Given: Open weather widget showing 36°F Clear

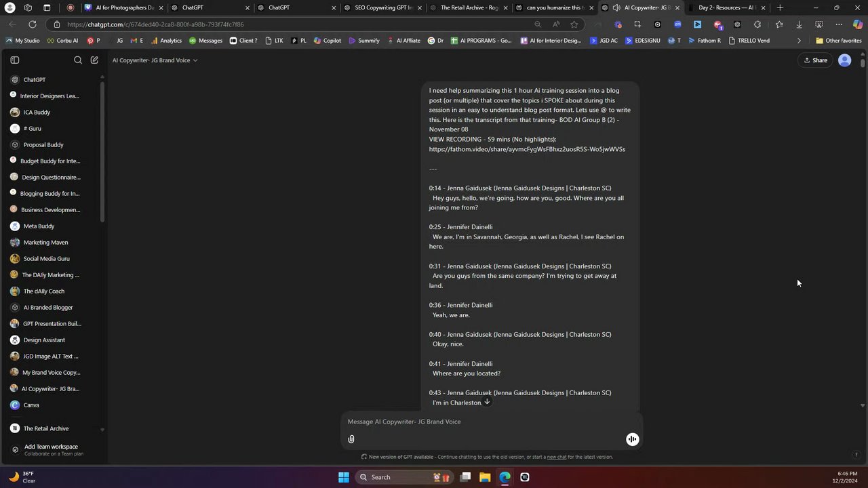Looking at the screenshot, I should click(22, 477).
